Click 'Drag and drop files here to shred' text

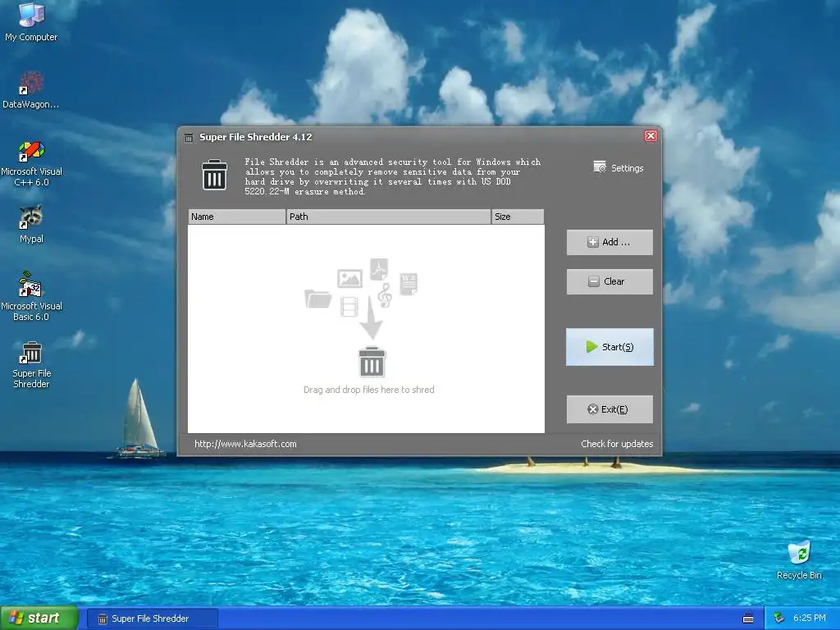click(368, 390)
